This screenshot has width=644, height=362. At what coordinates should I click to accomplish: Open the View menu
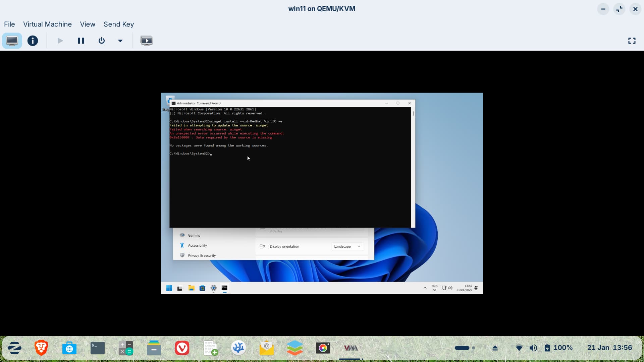click(x=88, y=24)
